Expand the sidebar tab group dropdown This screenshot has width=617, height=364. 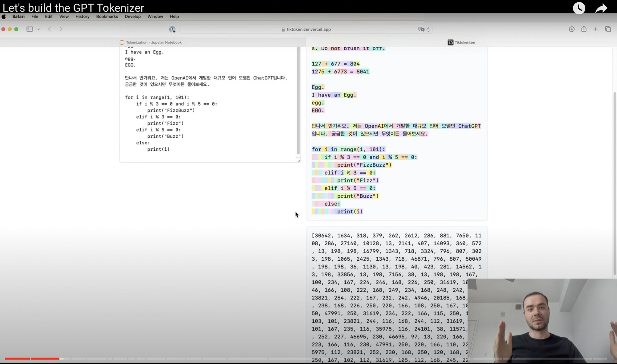[x=39, y=29]
